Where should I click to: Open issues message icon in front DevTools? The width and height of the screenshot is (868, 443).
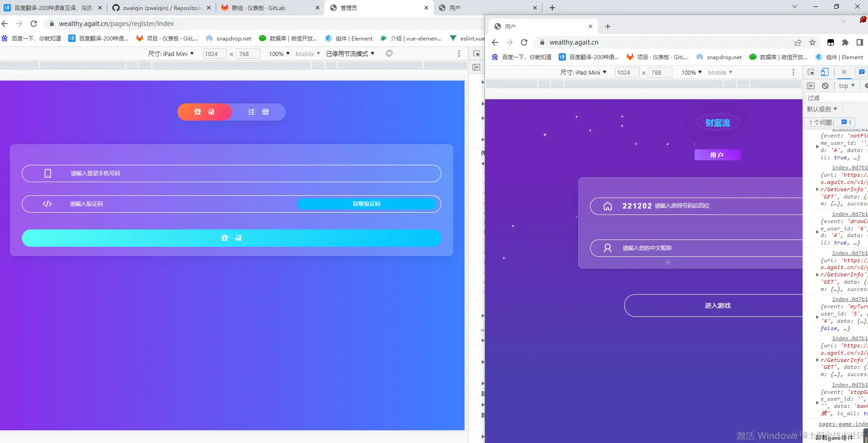pyautogui.click(x=862, y=72)
